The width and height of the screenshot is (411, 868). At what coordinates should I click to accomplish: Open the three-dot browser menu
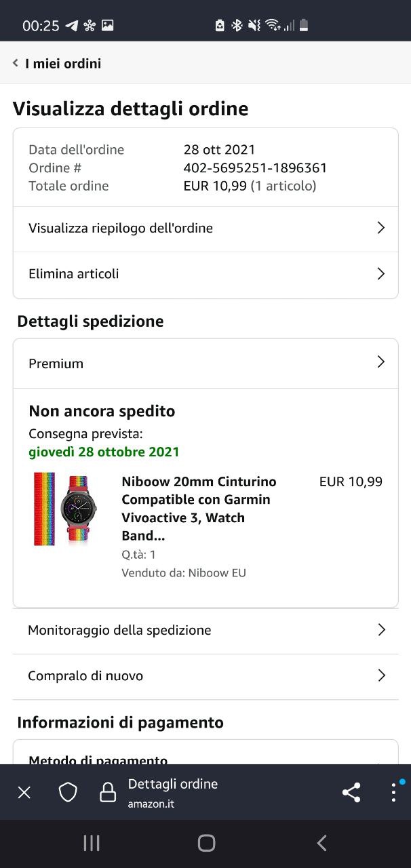(x=393, y=792)
